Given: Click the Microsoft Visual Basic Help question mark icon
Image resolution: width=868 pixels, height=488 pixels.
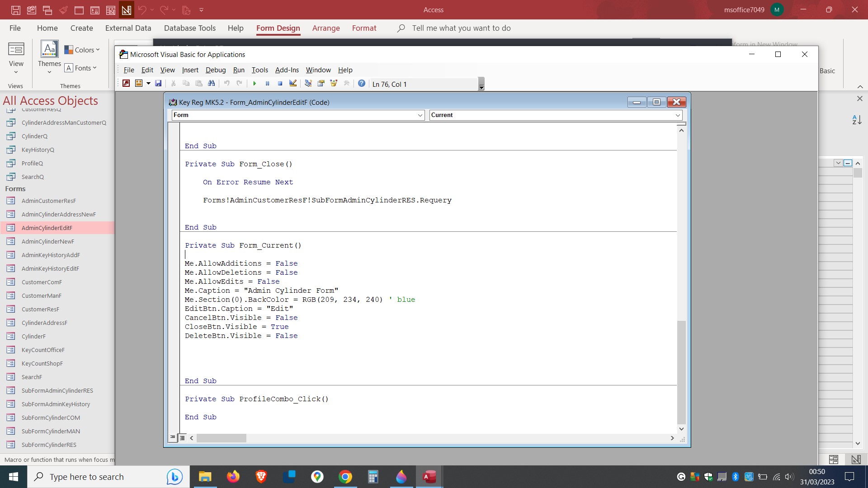Looking at the screenshot, I should (x=361, y=83).
